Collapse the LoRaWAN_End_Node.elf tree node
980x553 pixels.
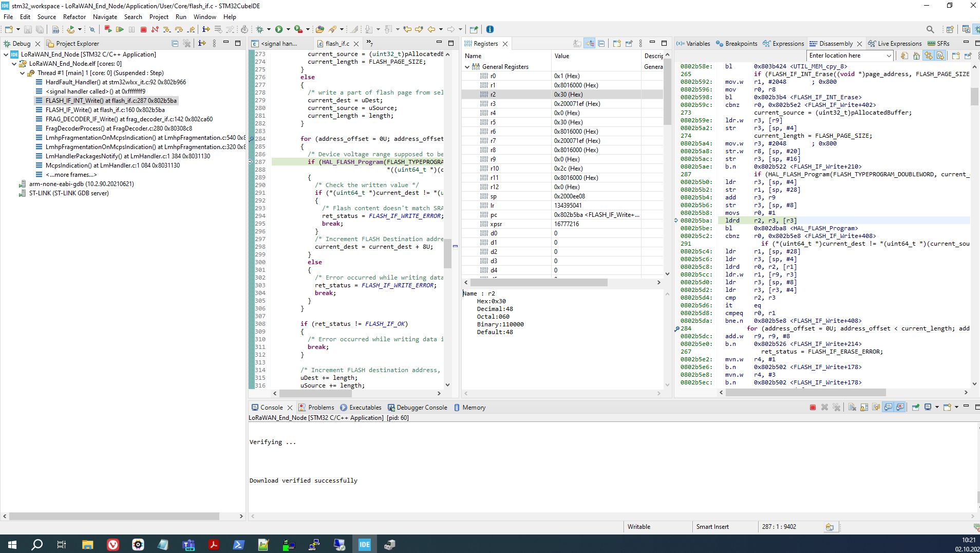pyautogui.click(x=14, y=64)
